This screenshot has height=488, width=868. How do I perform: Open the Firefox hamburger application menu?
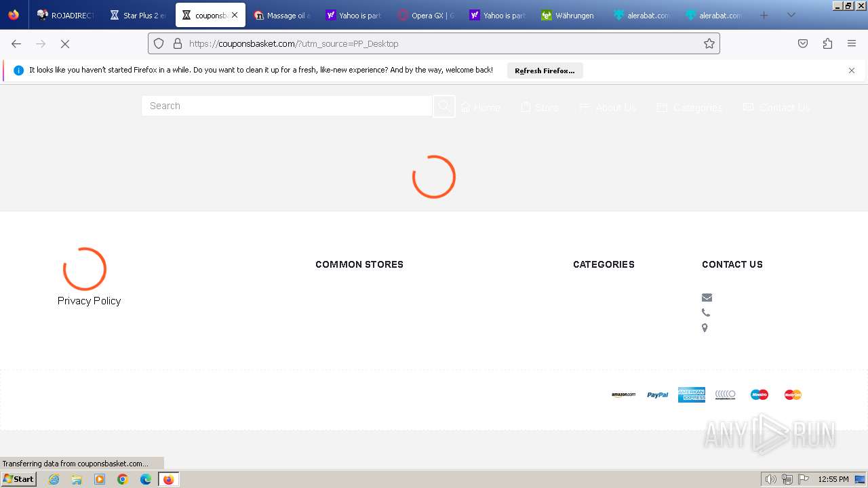[x=852, y=43]
